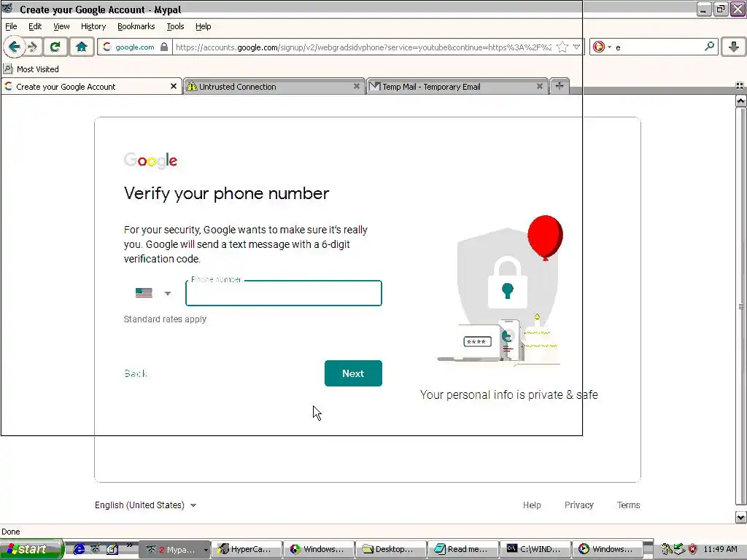Screen dimensions: 747x560
Task: Open the Tools menu
Action: (x=175, y=26)
